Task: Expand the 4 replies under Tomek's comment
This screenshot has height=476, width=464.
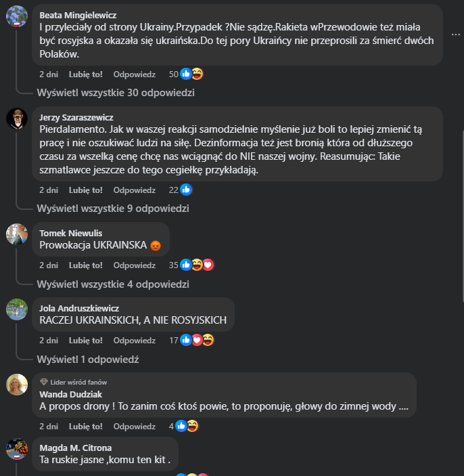Action: pyautogui.click(x=112, y=284)
